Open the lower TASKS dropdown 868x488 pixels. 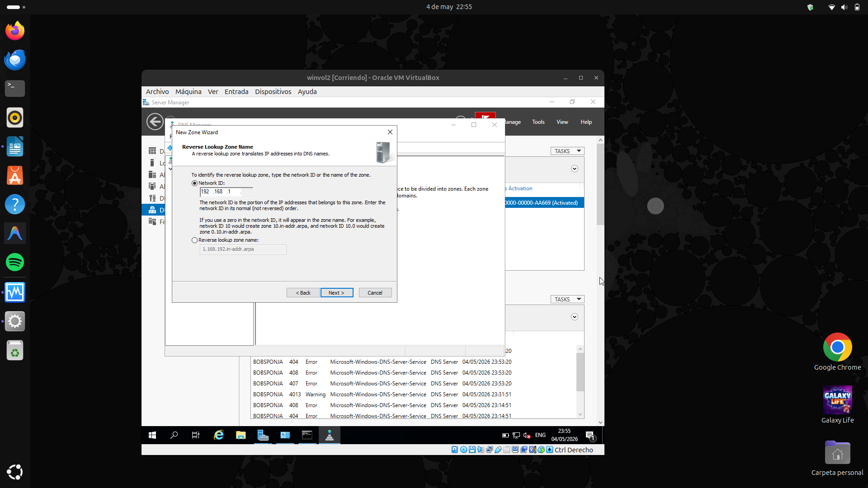[x=567, y=299]
